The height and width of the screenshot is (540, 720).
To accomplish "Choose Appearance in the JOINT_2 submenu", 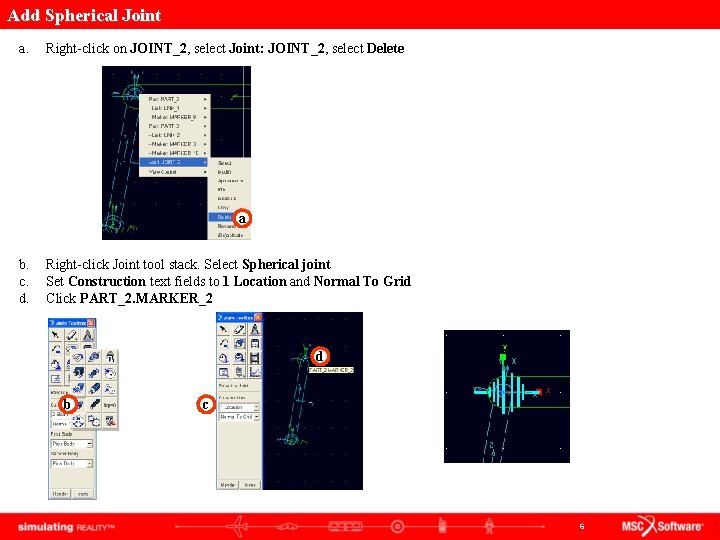I will pyautogui.click(x=230, y=181).
